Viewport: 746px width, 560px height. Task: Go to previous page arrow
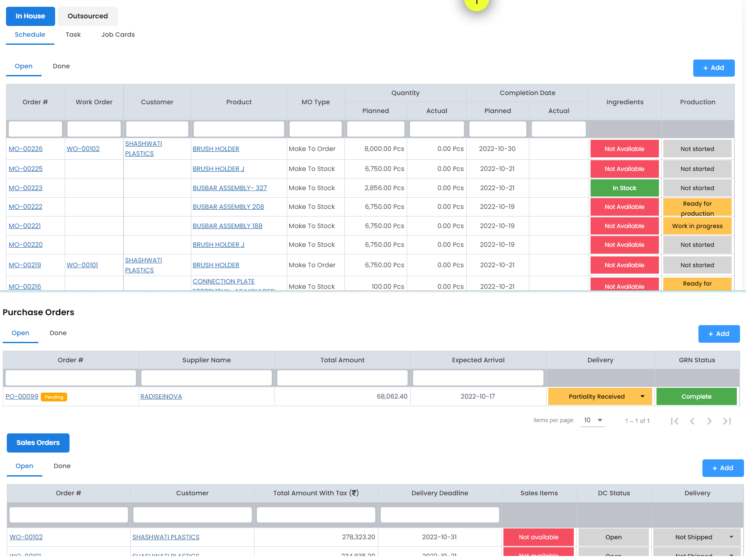(692, 421)
